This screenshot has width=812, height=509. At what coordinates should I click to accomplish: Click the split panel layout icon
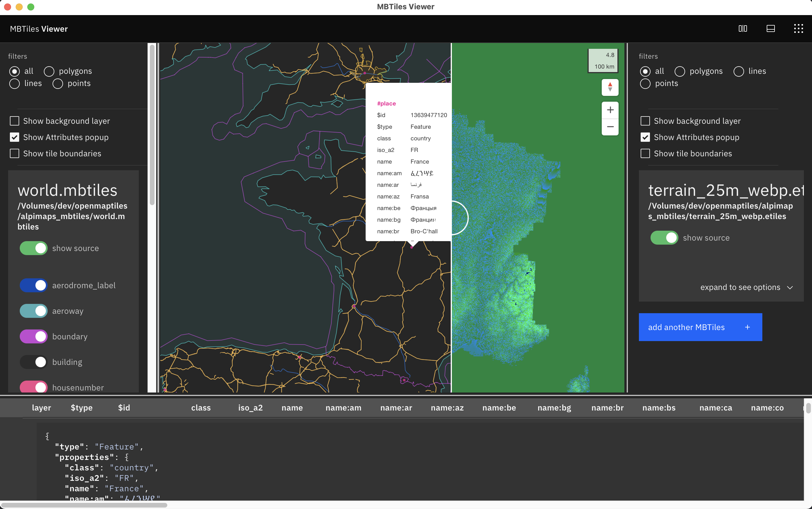743,28
